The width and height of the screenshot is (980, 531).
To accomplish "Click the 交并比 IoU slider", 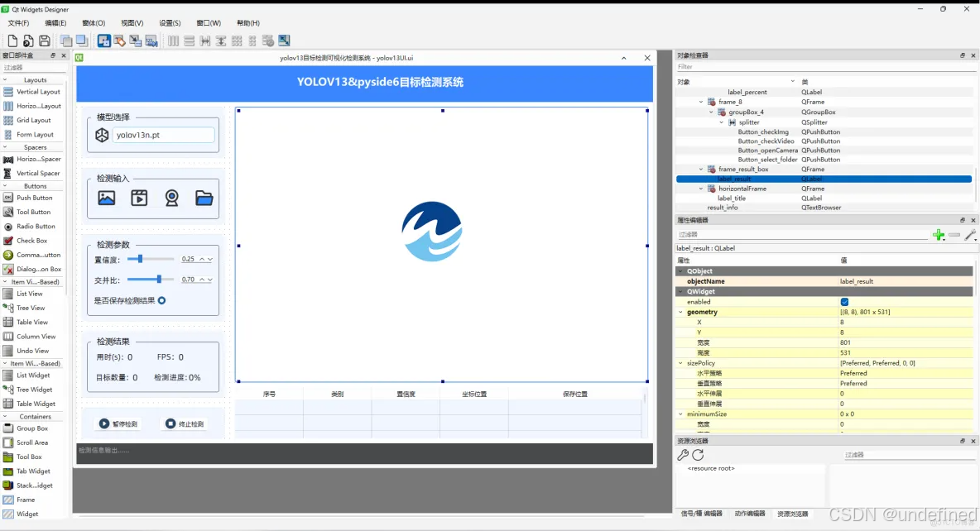I will point(151,280).
